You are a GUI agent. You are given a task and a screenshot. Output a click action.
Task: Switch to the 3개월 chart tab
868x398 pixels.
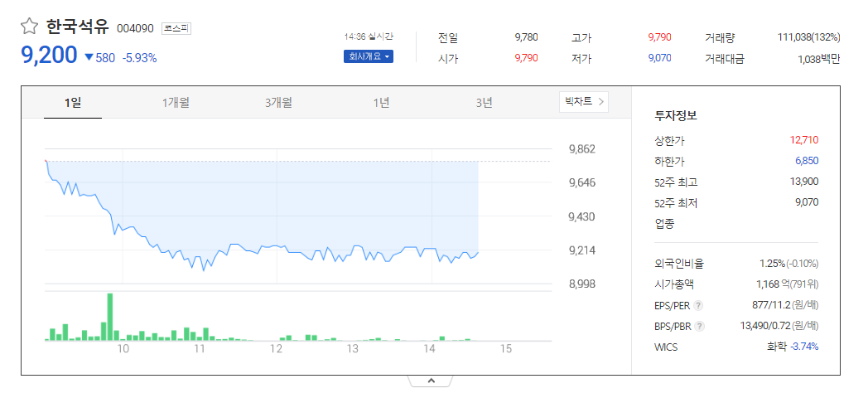[x=278, y=103]
